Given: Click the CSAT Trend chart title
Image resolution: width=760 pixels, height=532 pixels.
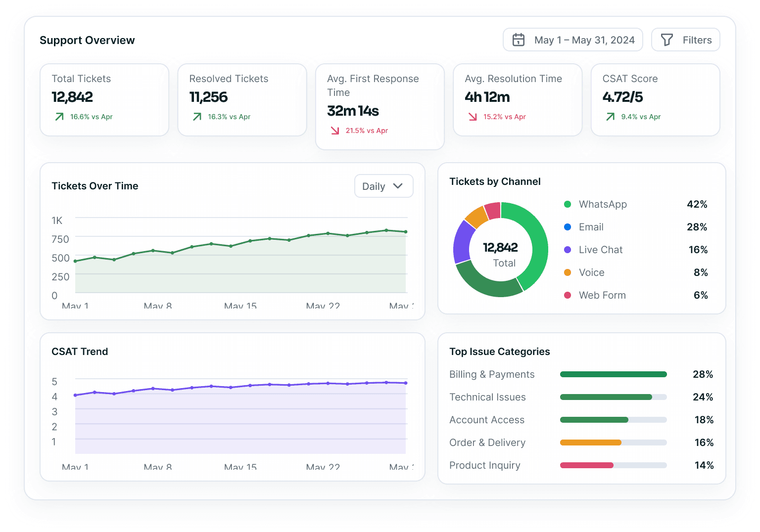Looking at the screenshot, I should point(80,352).
